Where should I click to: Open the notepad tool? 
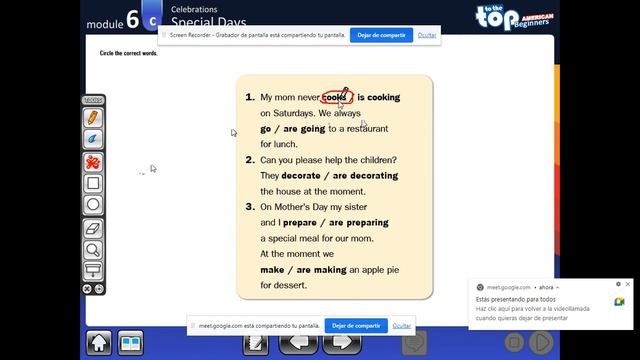click(256, 344)
